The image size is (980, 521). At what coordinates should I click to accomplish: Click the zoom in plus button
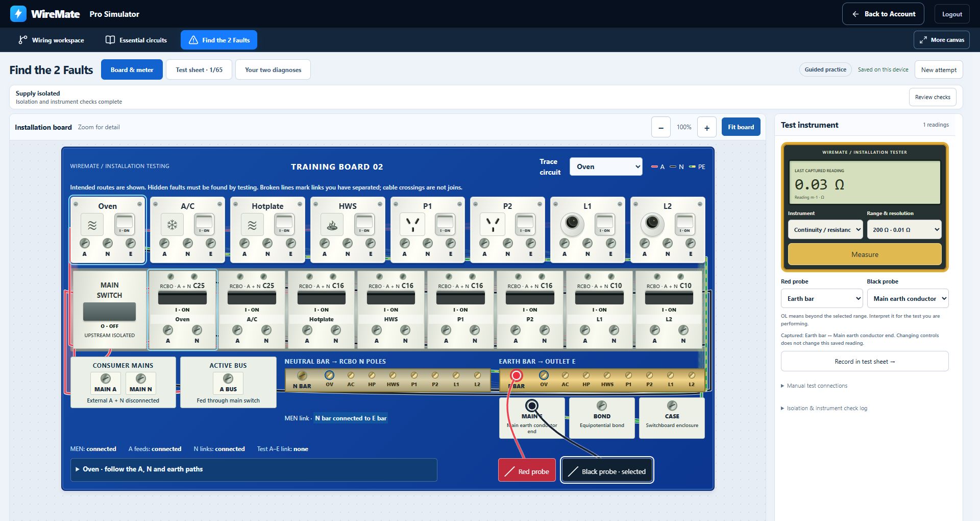pyautogui.click(x=707, y=127)
